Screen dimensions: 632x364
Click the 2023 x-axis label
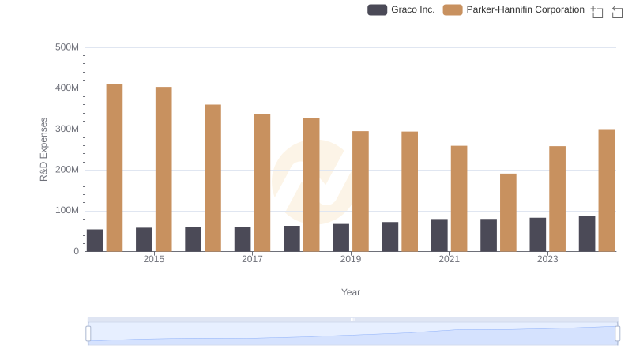547,259
